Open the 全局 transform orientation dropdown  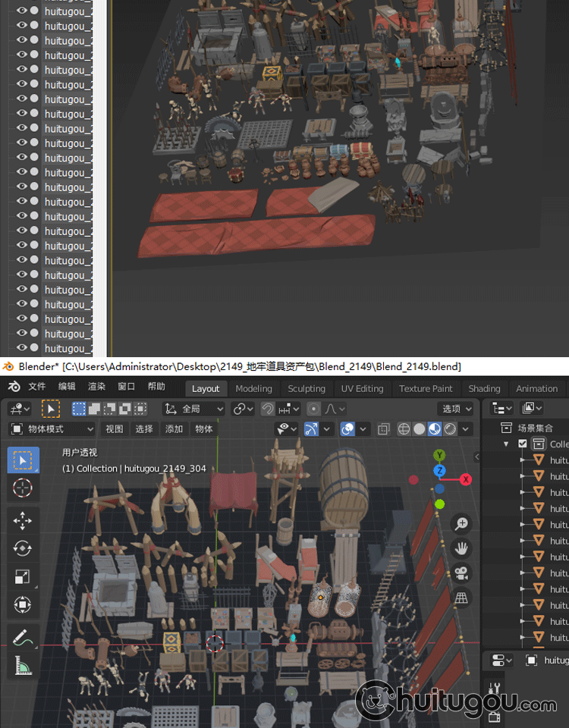pos(194,409)
